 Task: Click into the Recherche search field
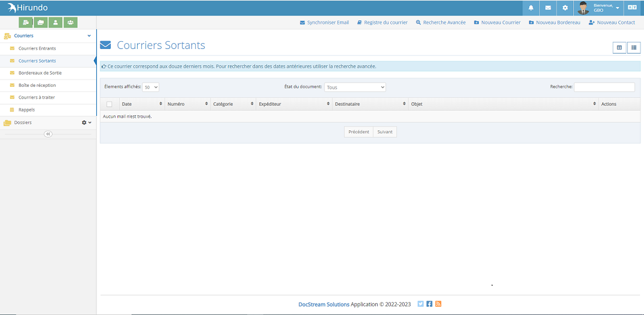point(604,87)
